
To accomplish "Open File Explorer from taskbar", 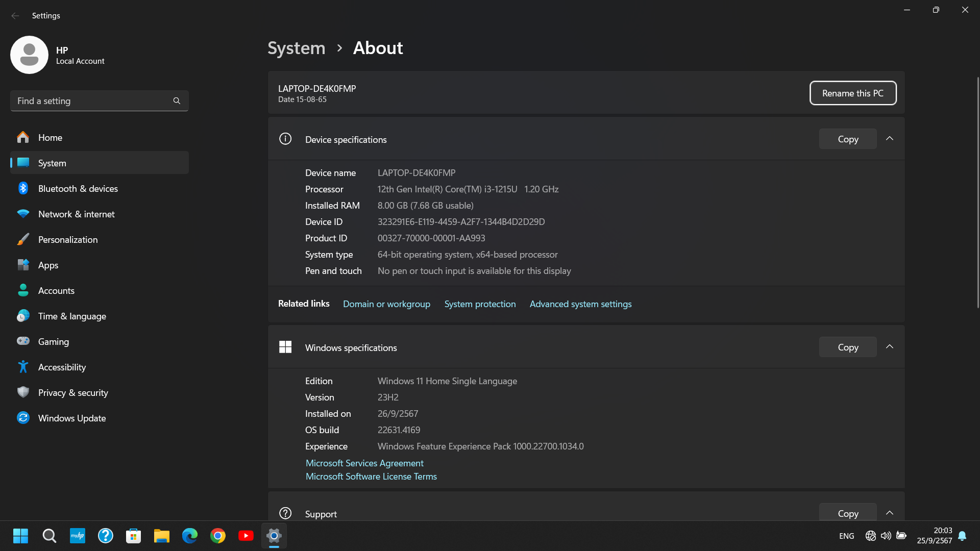I will click(162, 536).
